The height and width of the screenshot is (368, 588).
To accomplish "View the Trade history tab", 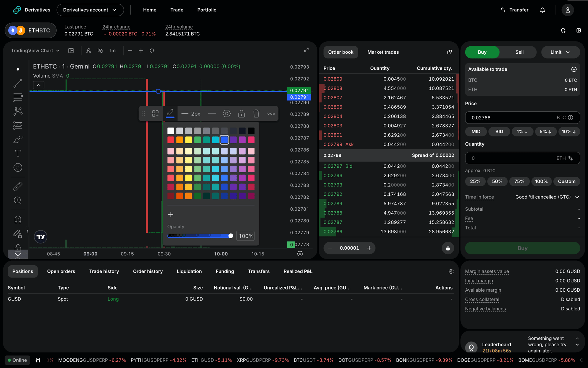I will point(104,271).
